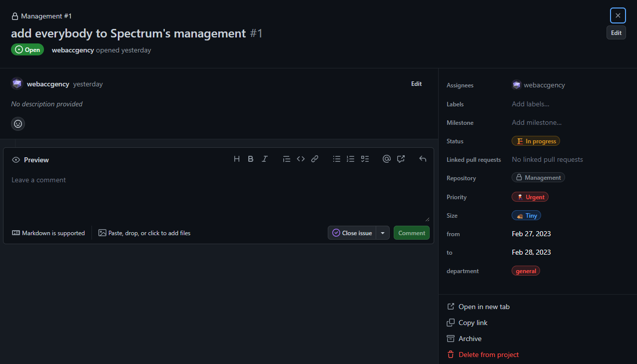Open in new tab

[478, 307]
